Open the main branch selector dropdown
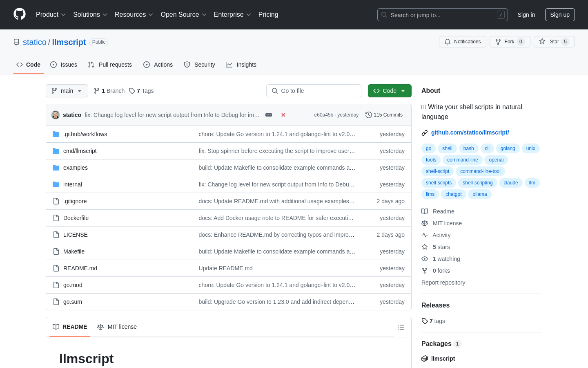This screenshot has height=368, width=588. point(67,91)
